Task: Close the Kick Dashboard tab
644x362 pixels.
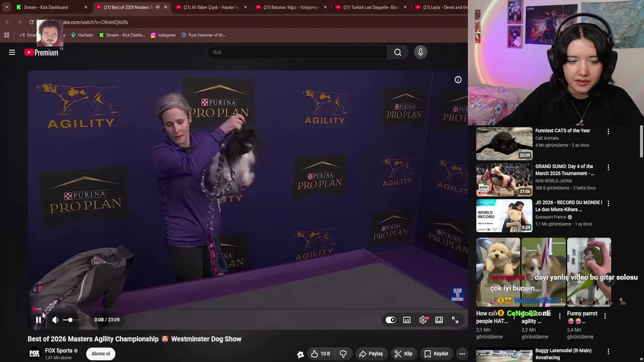Action: coord(86,7)
